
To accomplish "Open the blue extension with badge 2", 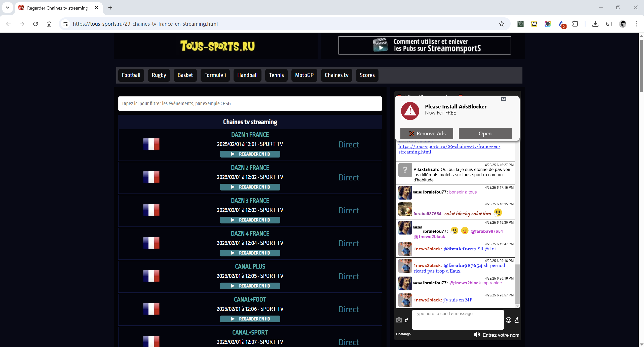I will pos(562,24).
